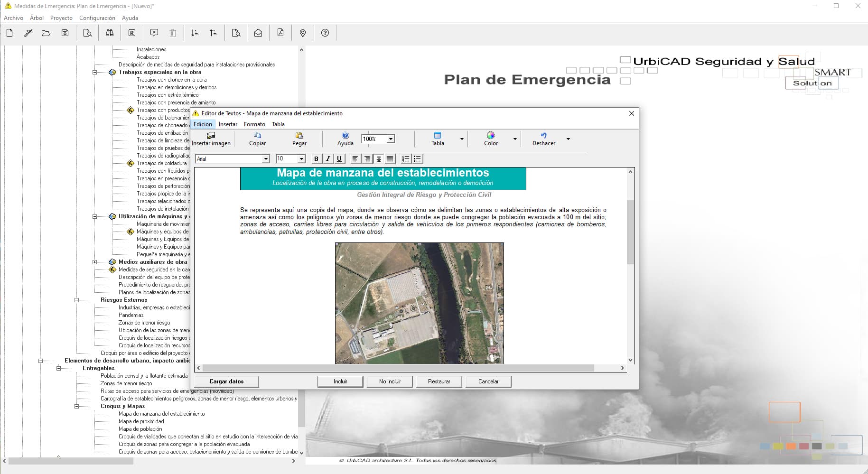This screenshot has height=474, width=868.
Task: Insert a bulleted list in the editor
Action: click(x=417, y=159)
